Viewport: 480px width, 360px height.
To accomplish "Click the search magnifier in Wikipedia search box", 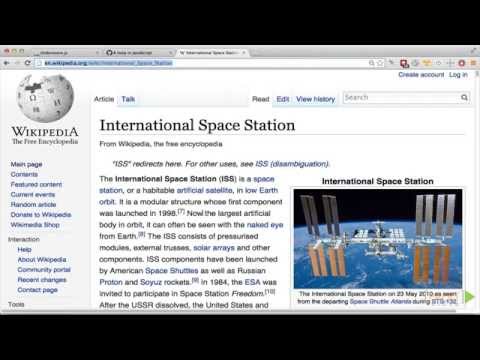I will [464, 98].
